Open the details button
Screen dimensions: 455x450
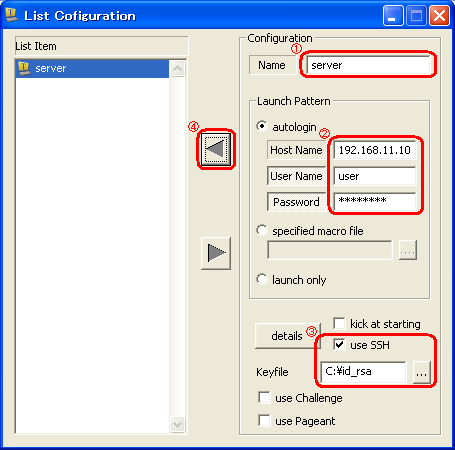(x=287, y=336)
